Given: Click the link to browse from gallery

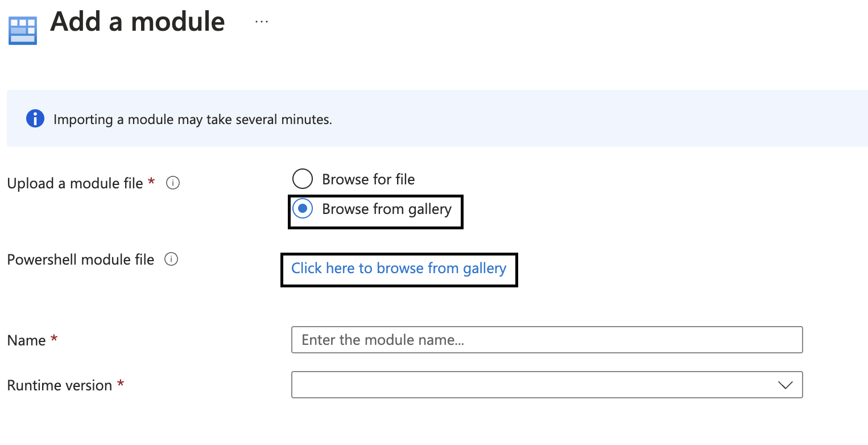Looking at the screenshot, I should [399, 268].
